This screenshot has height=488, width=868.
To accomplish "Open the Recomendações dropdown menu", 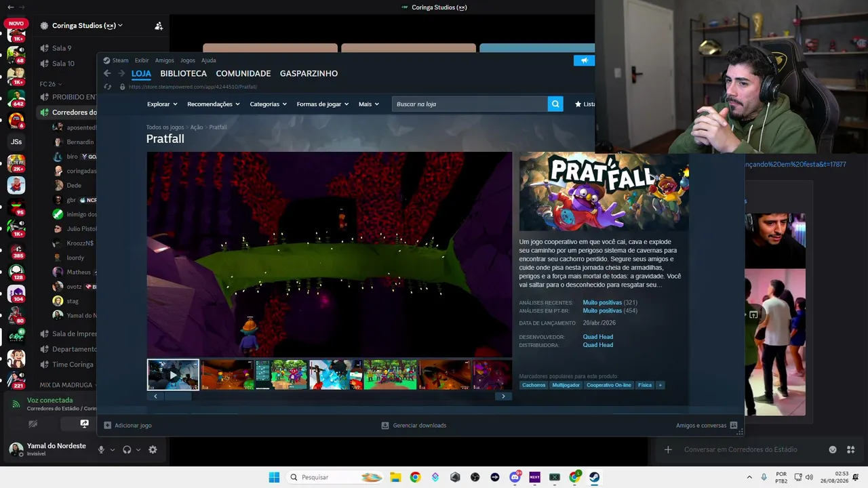I will 214,104.
